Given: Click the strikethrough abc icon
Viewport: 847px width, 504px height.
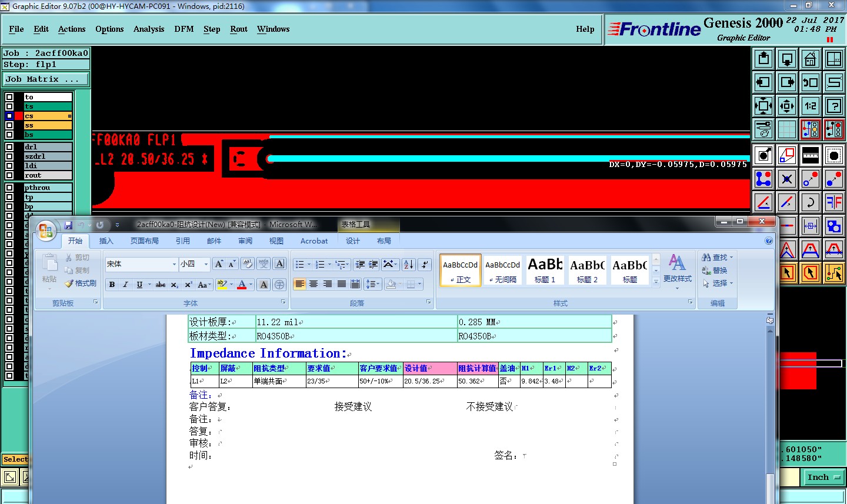Looking at the screenshot, I should click(x=160, y=285).
